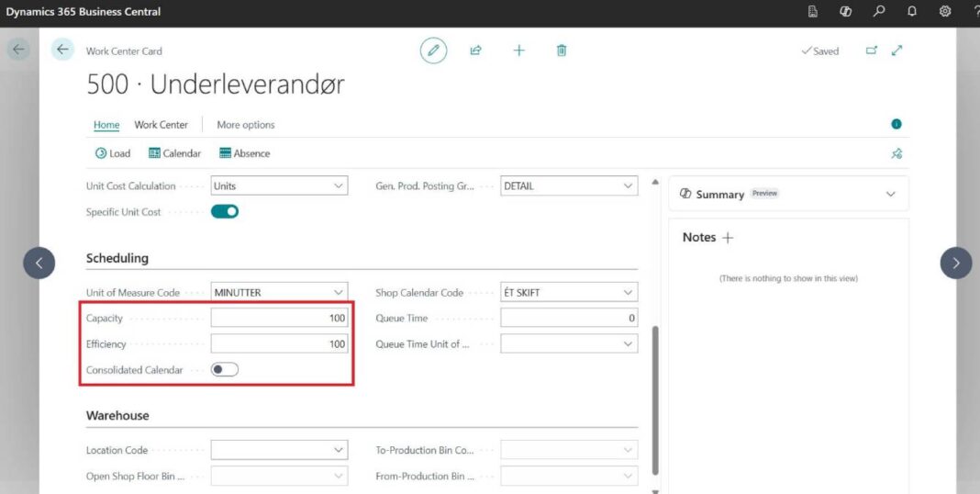Click the pin action bar icon
This screenshot has height=494, width=980.
coord(896,153)
